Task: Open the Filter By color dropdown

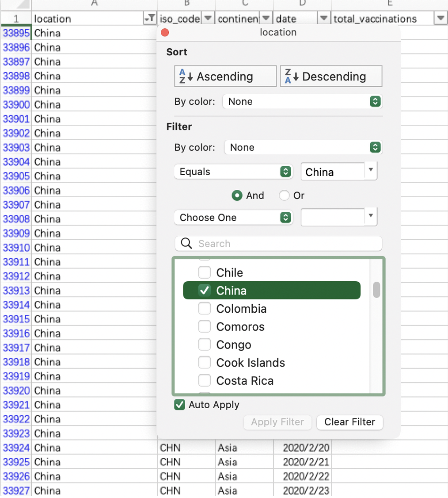Action: coord(303,147)
